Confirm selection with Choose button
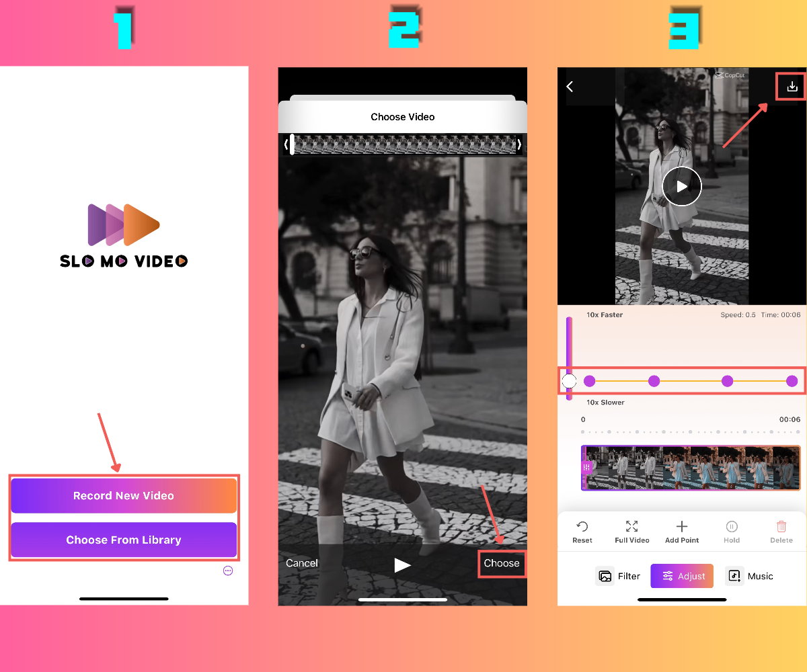The height and width of the screenshot is (672, 807). coord(502,563)
